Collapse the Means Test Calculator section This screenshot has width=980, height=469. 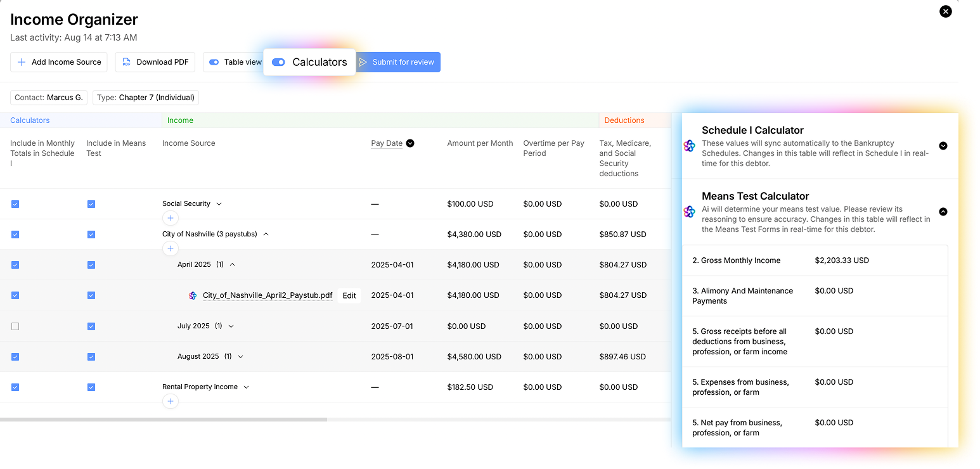pos(943,212)
